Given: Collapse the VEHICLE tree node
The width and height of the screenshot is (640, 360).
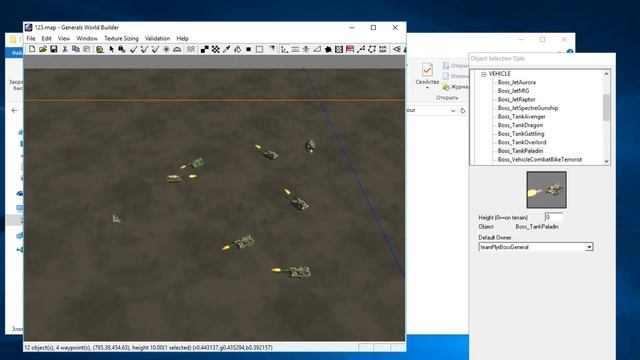Looking at the screenshot, I should coord(484,74).
